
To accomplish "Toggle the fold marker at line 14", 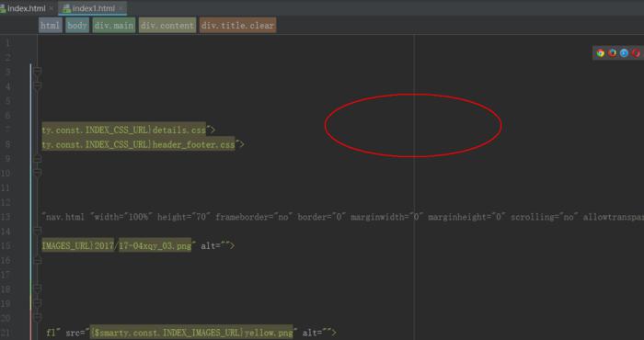I will tap(38, 232).
